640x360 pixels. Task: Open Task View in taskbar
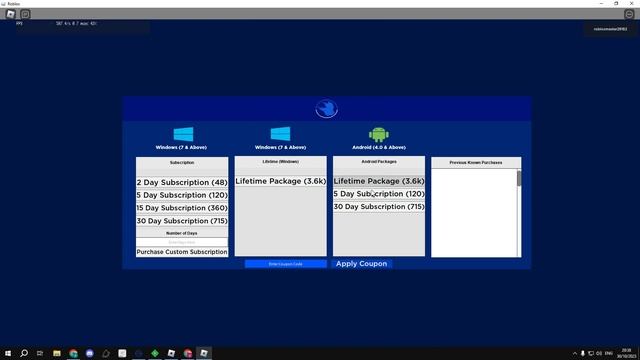click(40, 353)
